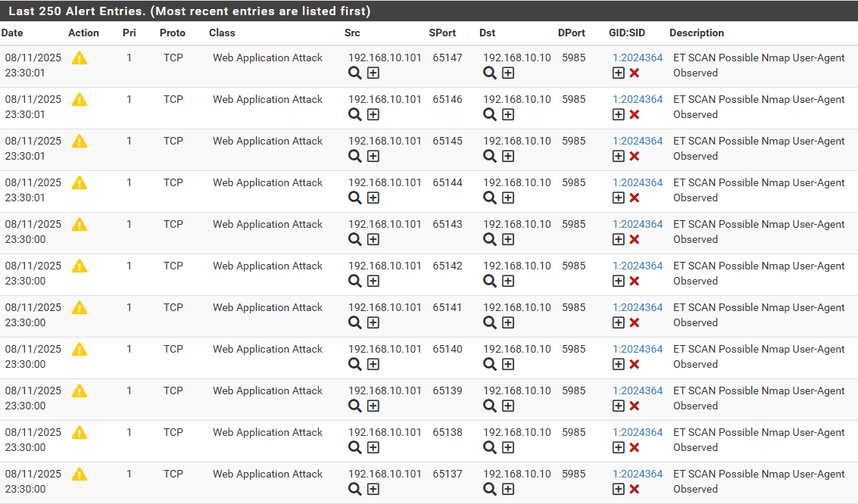The height and width of the screenshot is (504, 858).
Task: Click the Class column header
Action: (x=222, y=33)
